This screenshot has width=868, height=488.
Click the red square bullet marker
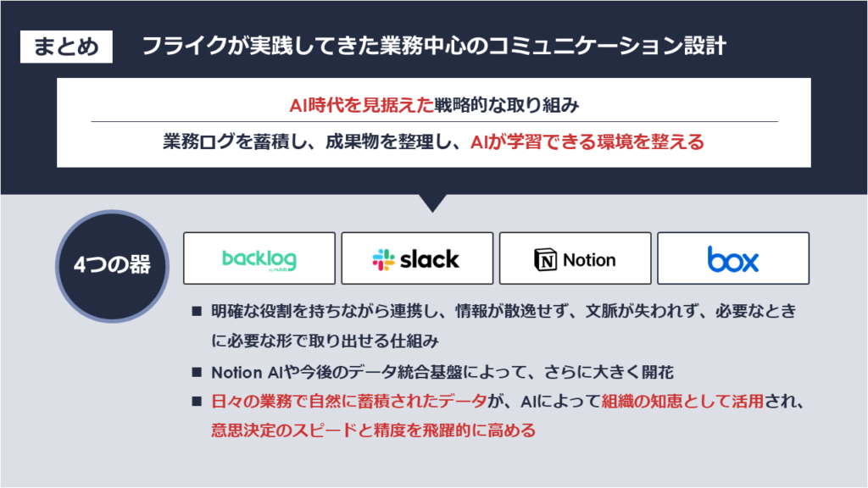coord(196,401)
